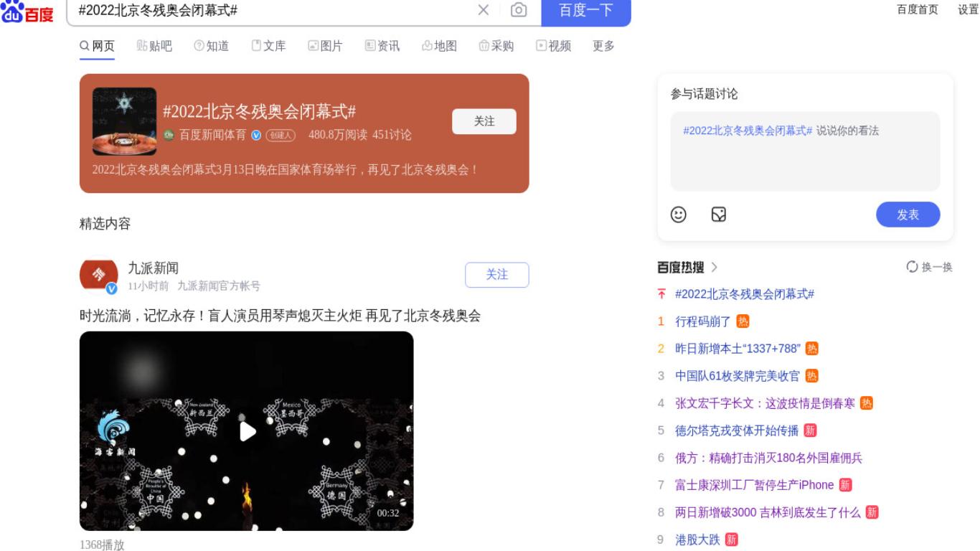Refresh hot searches with 换一换

[930, 267]
